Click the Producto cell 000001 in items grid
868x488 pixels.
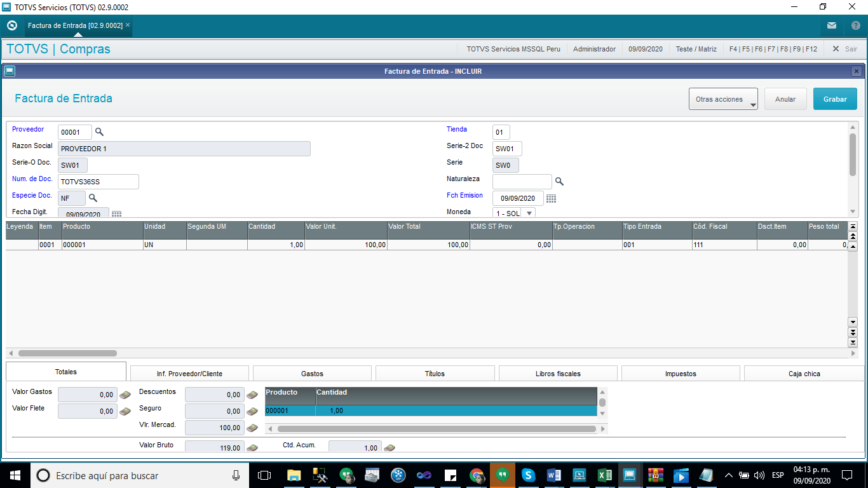tap(102, 245)
